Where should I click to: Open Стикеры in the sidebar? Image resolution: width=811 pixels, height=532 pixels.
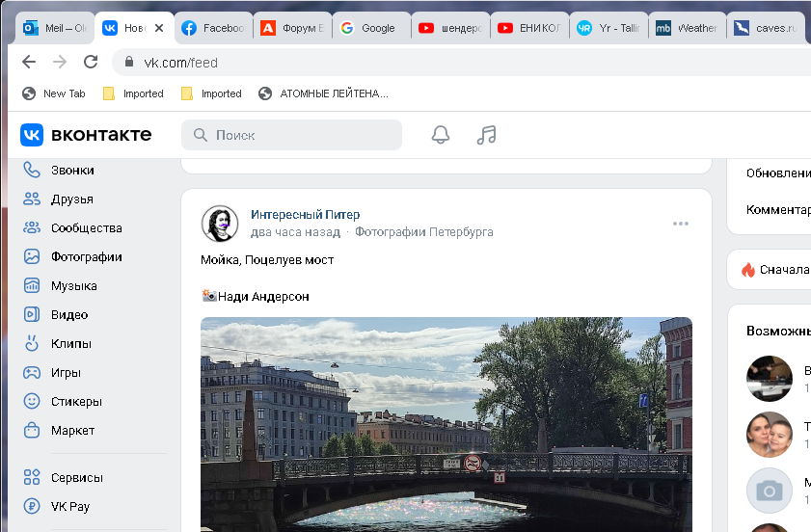(76, 402)
